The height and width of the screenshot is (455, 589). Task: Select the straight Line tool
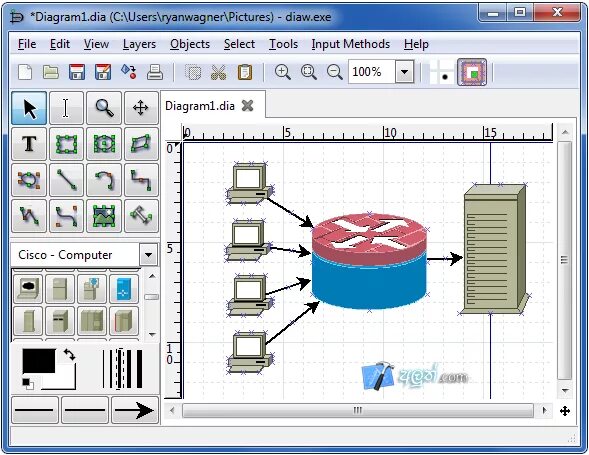point(66,180)
